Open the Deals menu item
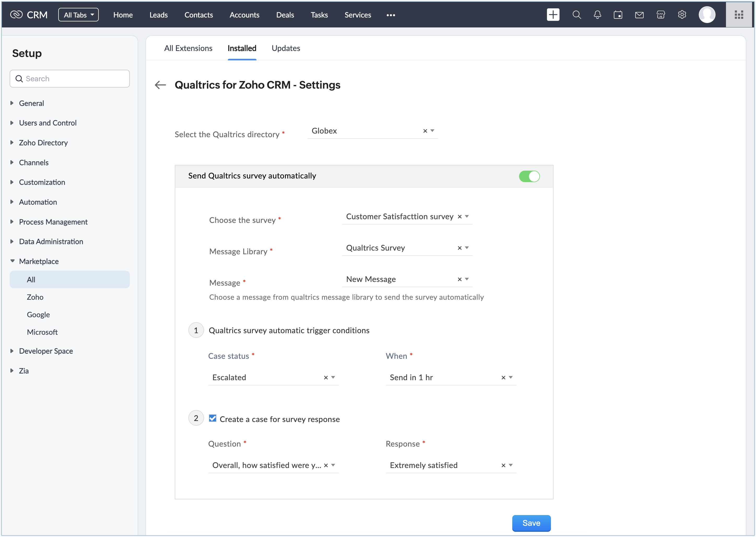 pyautogui.click(x=285, y=15)
